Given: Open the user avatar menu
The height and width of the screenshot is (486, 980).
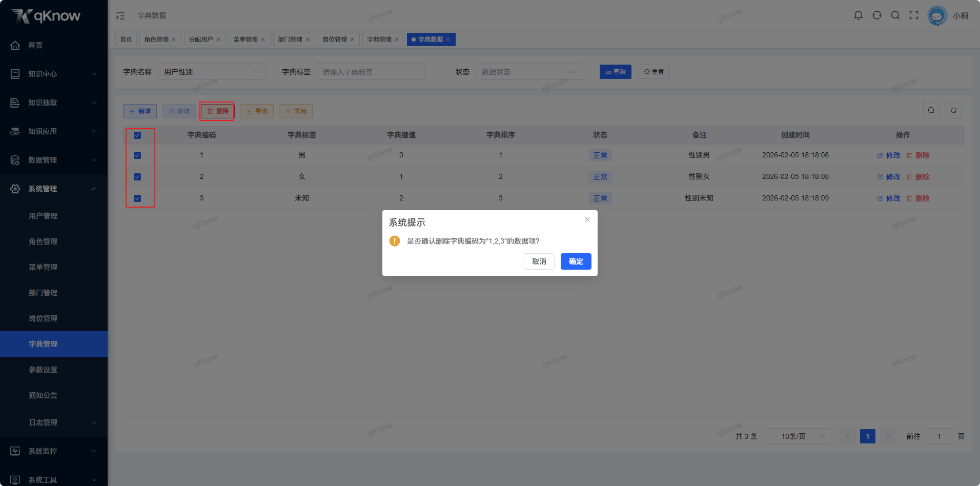Looking at the screenshot, I should pos(937,15).
